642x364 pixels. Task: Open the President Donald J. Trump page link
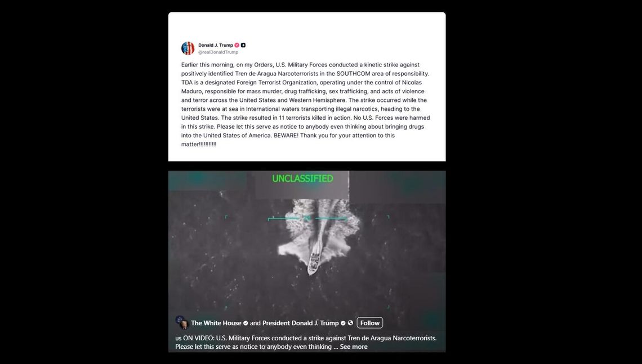[x=301, y=323]
